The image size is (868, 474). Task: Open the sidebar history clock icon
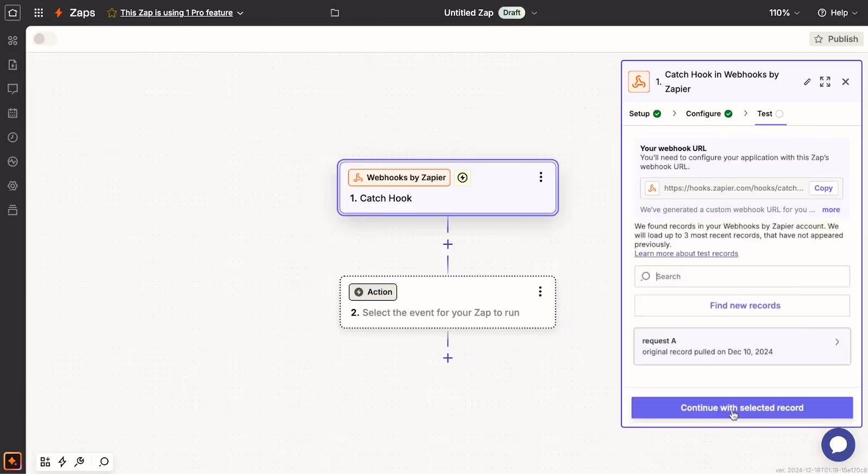12,137
